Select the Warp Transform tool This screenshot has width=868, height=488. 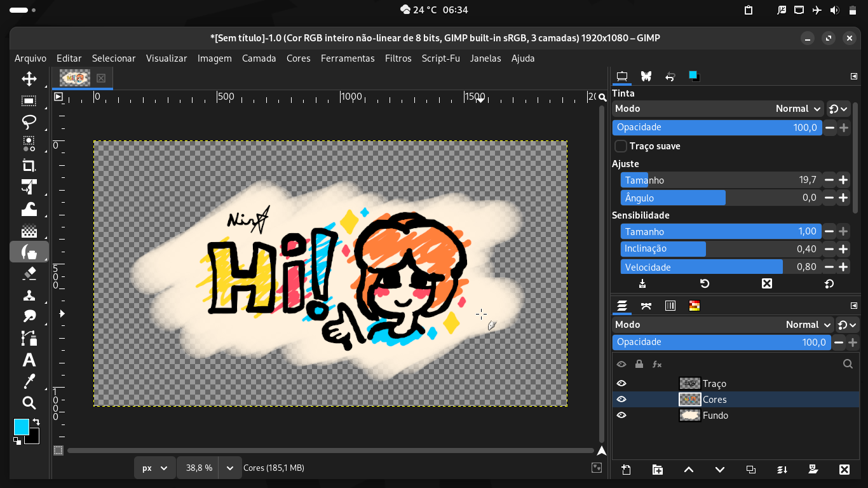coord(29,208)
